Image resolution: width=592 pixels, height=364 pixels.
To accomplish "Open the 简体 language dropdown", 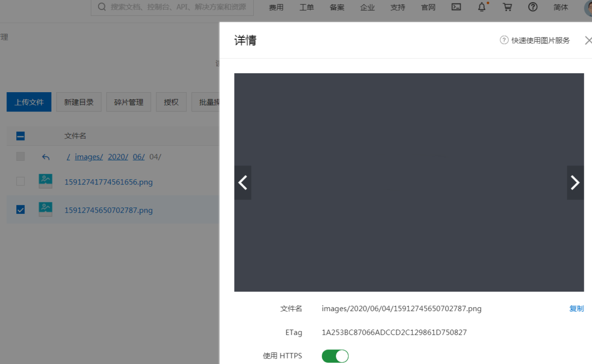I will pos(561,7).
